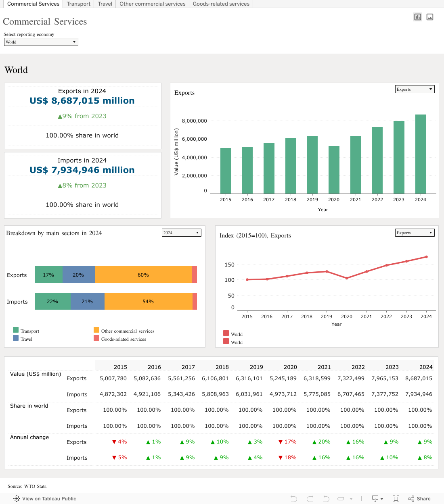Click the Transport green legend swatch
Viewport: 444px width, 504px height.
[16, 330]
